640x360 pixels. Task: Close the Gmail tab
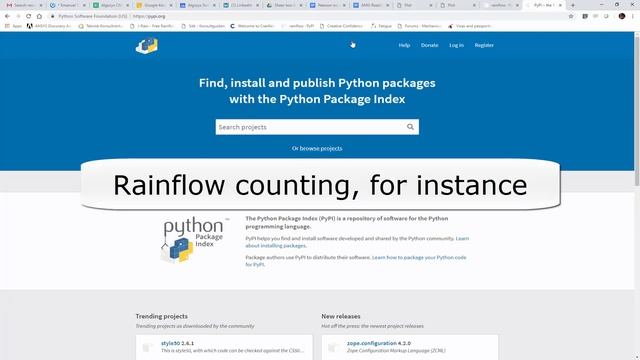[x=41, y=5]
